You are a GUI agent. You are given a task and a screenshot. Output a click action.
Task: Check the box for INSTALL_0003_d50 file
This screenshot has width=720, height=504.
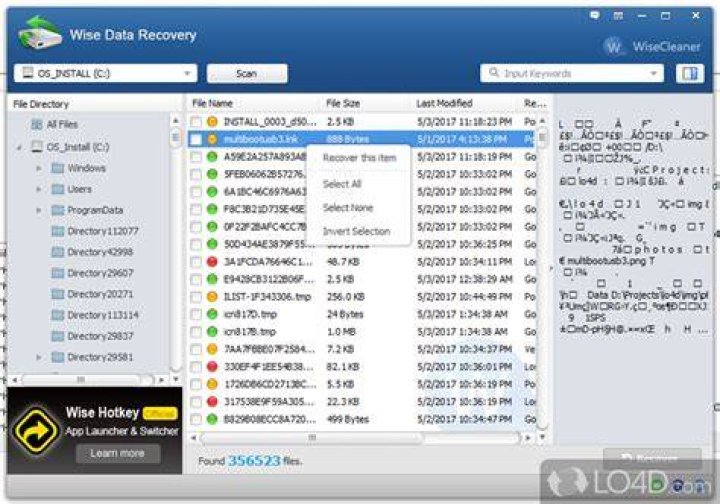pos(196,122)
